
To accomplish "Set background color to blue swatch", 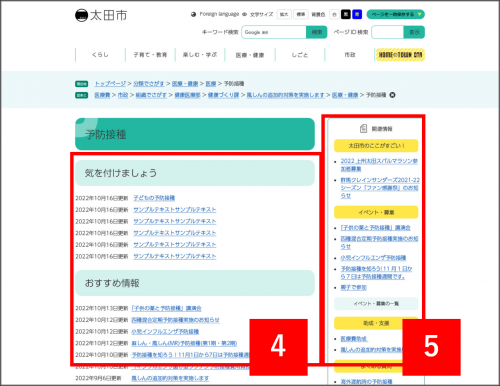I will (357, 14).
